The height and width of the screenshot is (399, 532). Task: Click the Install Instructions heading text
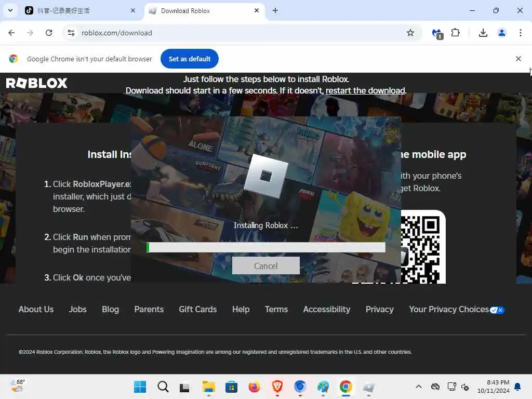pos(109,154)
